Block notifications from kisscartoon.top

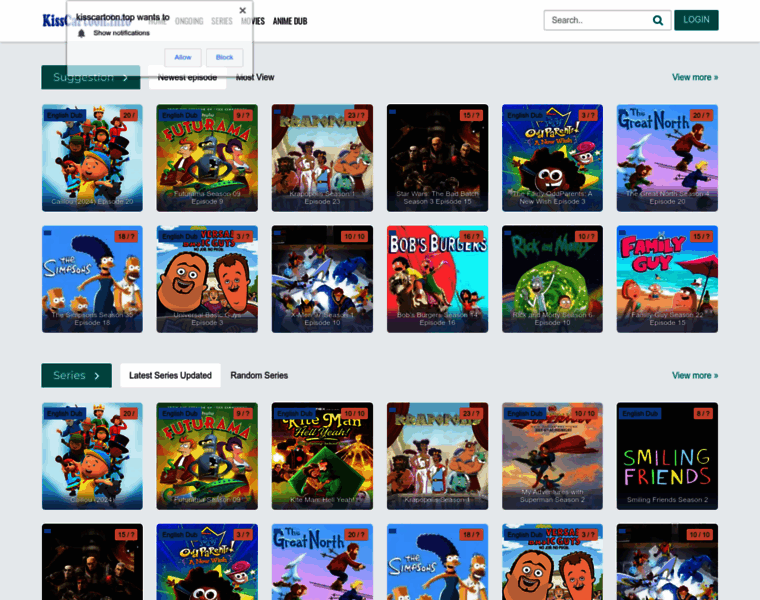pos(224,57)
